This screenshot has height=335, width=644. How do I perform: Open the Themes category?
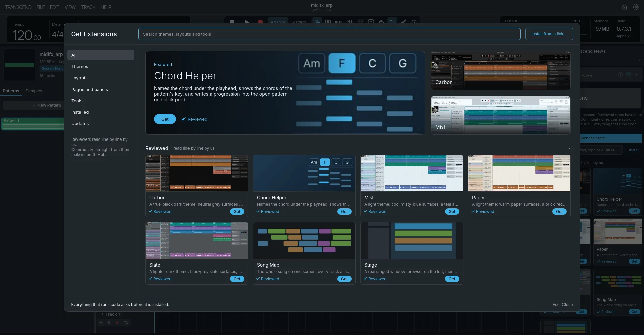coord(101,66)
